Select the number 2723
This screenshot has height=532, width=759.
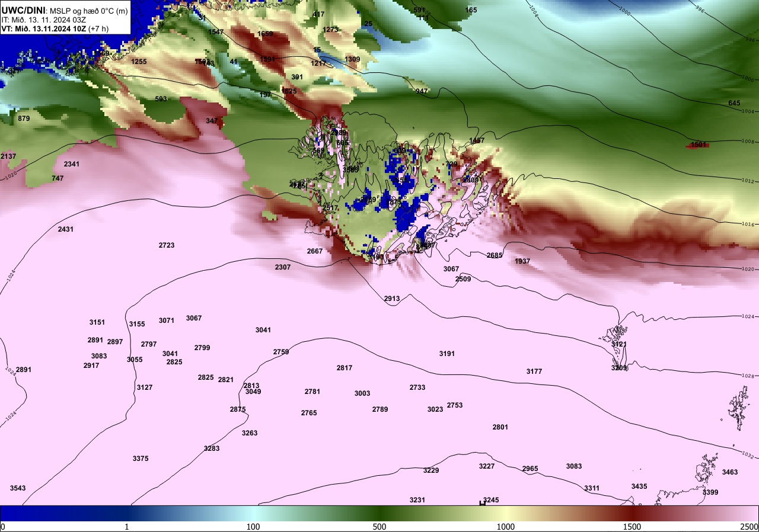pyautogui.click(x=167, y=245)
